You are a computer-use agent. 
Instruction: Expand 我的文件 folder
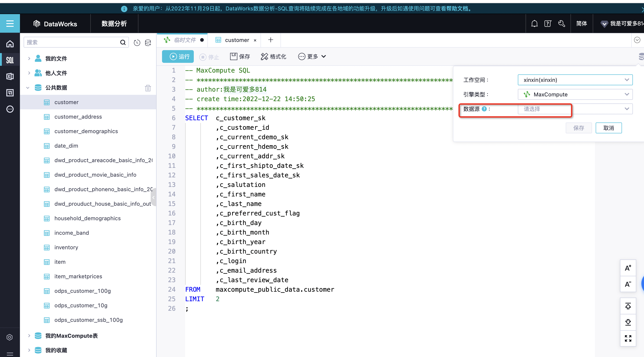[29, 59]
